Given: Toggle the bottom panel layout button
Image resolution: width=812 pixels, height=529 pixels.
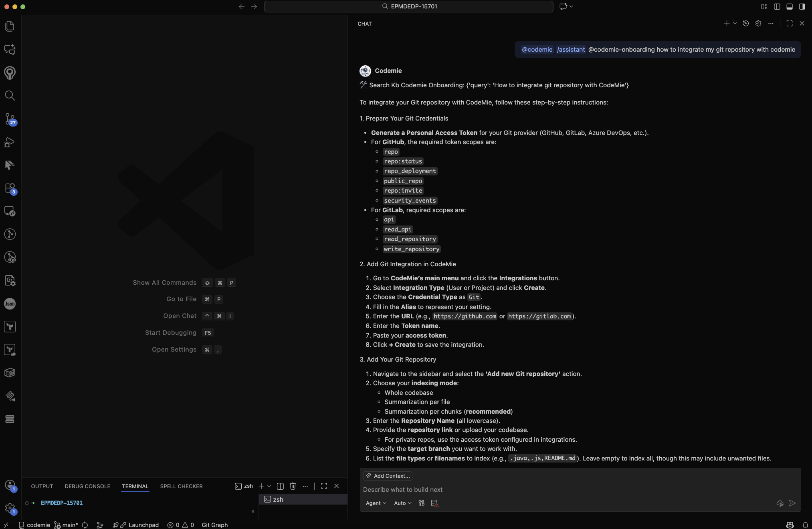Looking at the screenshot, I should tap(789, 6).
